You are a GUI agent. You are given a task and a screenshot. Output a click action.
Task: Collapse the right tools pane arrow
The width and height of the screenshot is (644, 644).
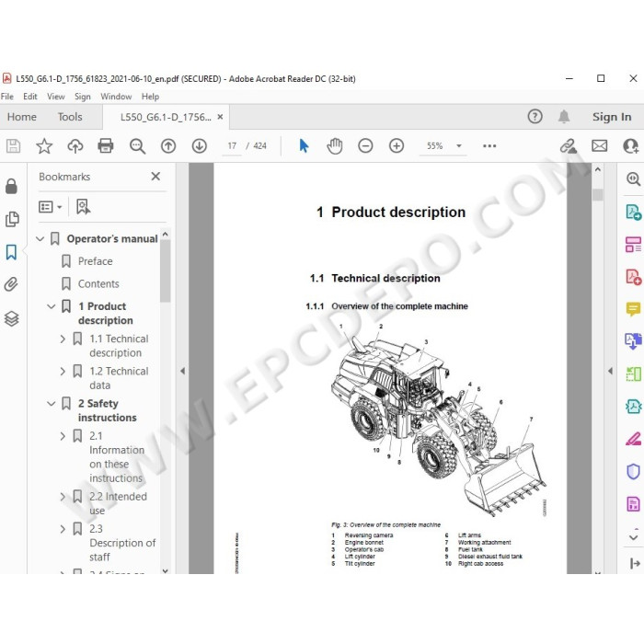610,371
